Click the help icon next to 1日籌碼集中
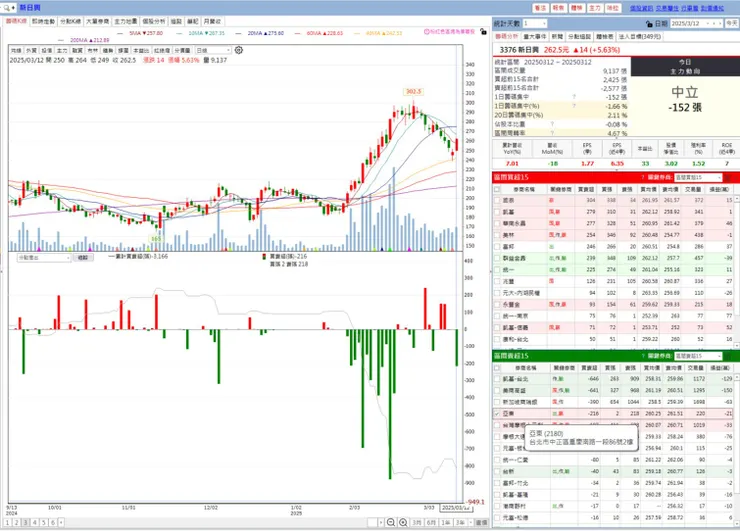Viewport: 740px width, 531px height. click(x=574, y=97)
